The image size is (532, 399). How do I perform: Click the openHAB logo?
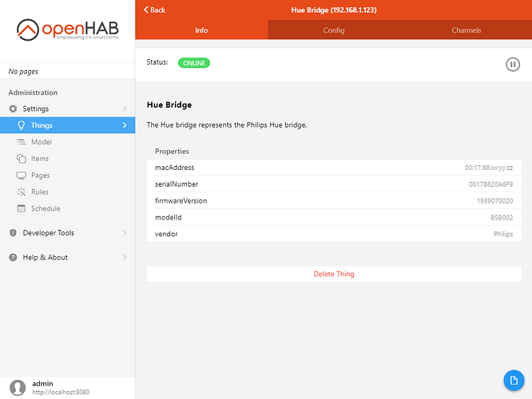[67, 30]
